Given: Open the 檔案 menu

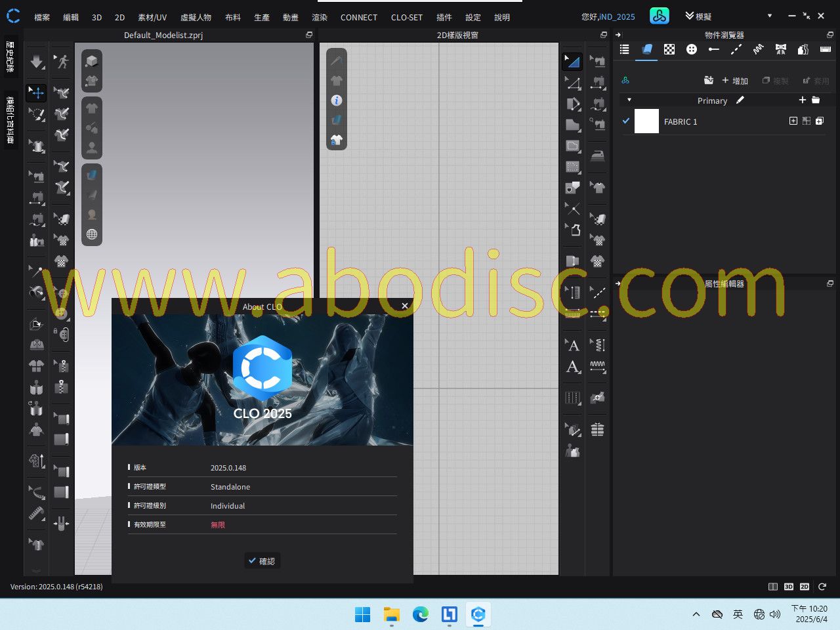Looking at the screenshot, I should pyautogui.click(x=42, y=17).
